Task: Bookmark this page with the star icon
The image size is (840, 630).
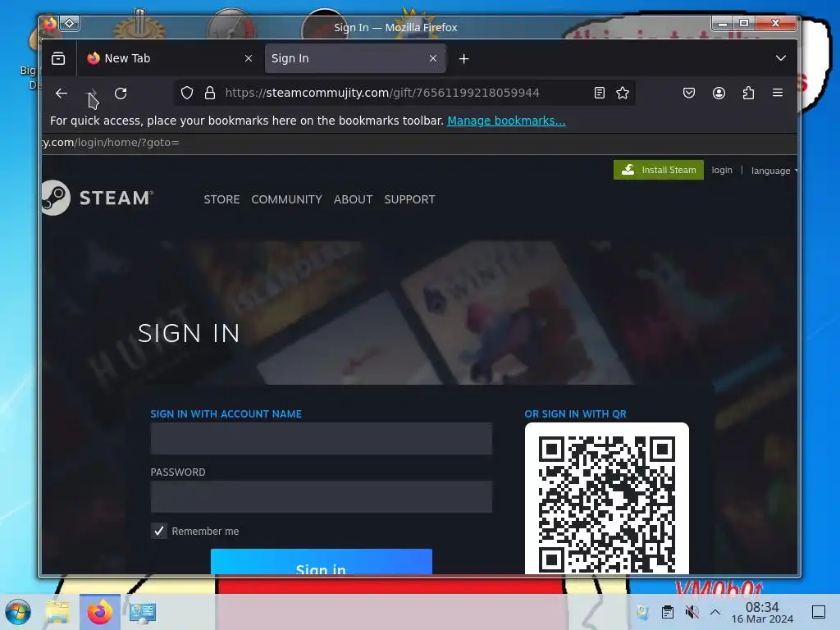Action: pos(623,93)
